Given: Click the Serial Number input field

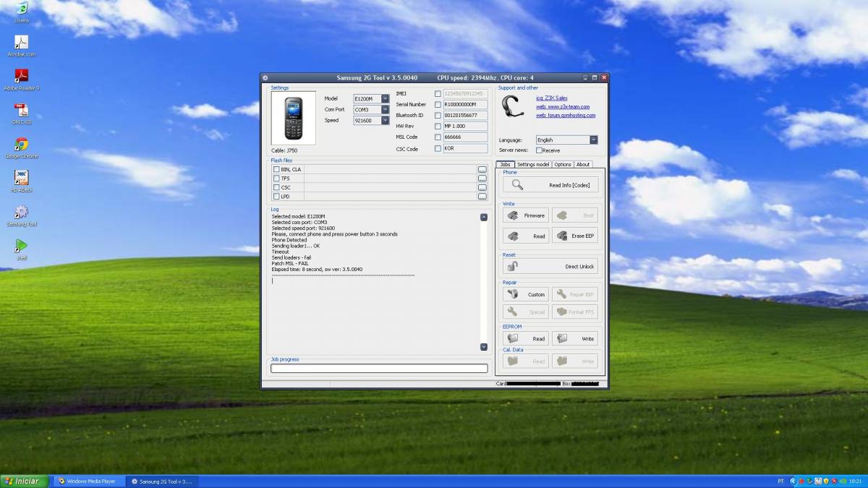Looking at the screenshot, I should click(x=465, y=104).
